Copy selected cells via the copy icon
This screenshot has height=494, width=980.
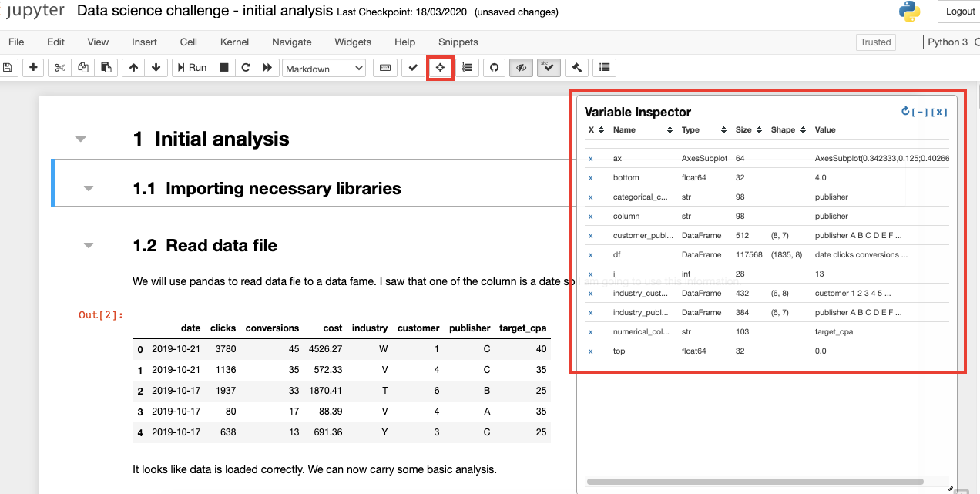82,68
